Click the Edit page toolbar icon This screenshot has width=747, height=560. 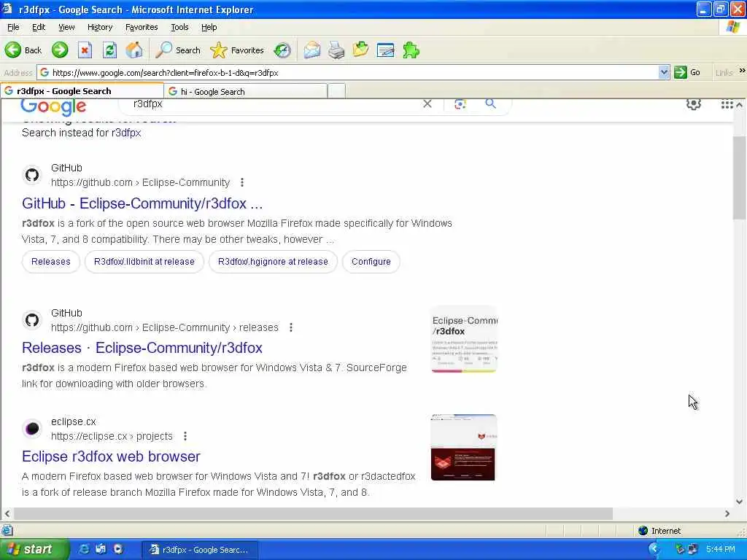tap(385, 50)
